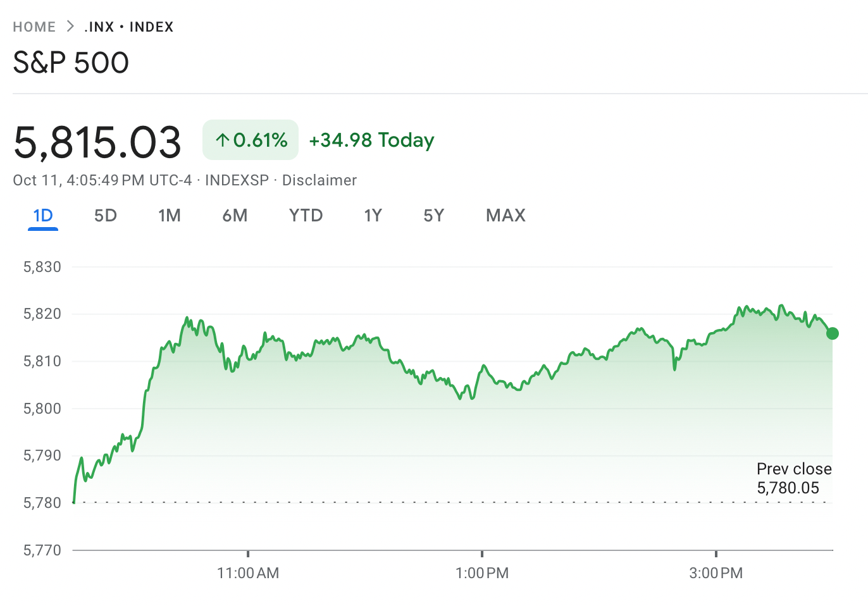Click the 3:00 PM axis tick mark
The image size is (868, 606).
(716, 555)
